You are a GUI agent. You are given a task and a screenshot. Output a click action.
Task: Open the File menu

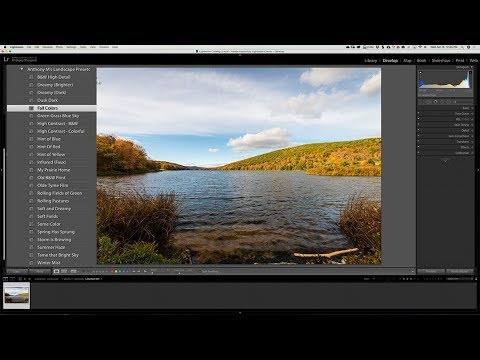tap(29, 47)
